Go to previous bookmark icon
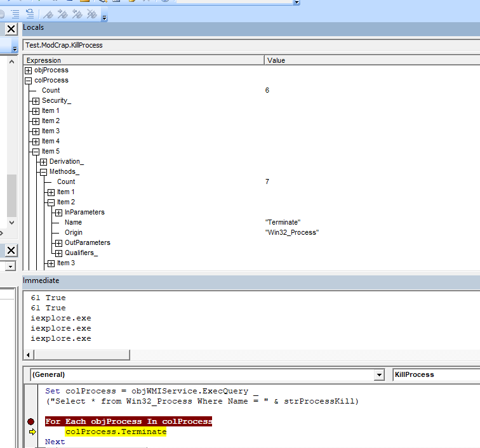Screen dimensions: 480x448 (77, 14)
